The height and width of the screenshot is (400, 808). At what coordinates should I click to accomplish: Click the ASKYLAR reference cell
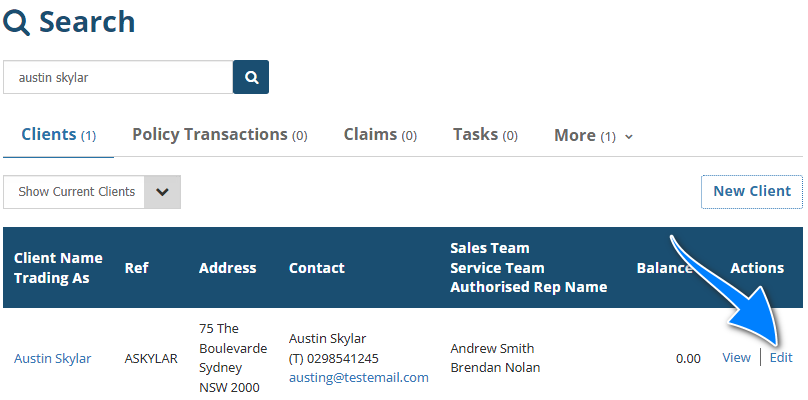coord(151,358)
